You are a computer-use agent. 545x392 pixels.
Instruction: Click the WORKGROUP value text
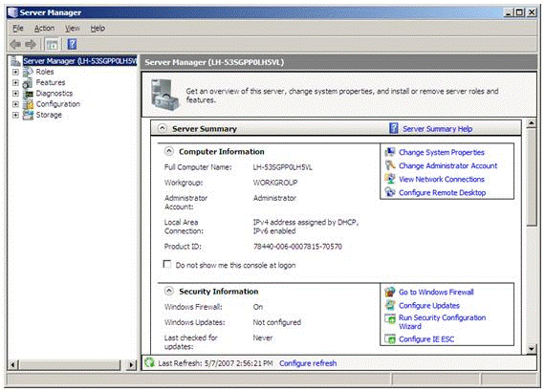[x=275, y=183]
